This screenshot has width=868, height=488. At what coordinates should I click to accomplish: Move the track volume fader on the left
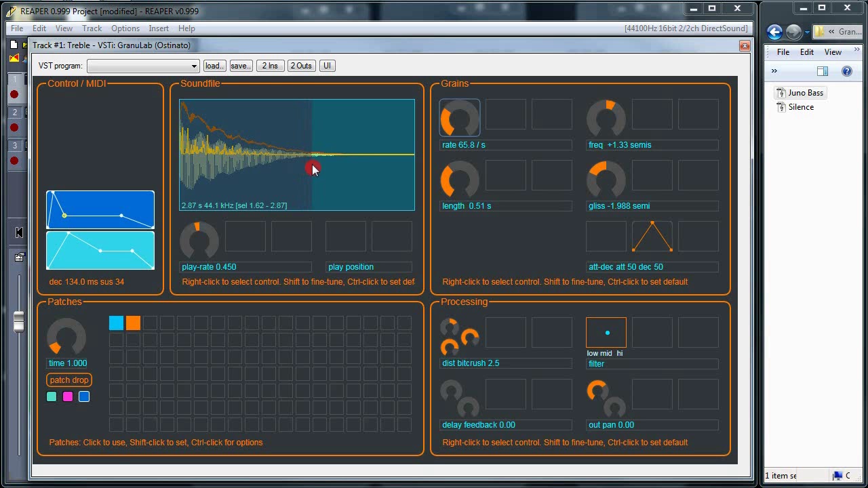click(x=19, y=321)
